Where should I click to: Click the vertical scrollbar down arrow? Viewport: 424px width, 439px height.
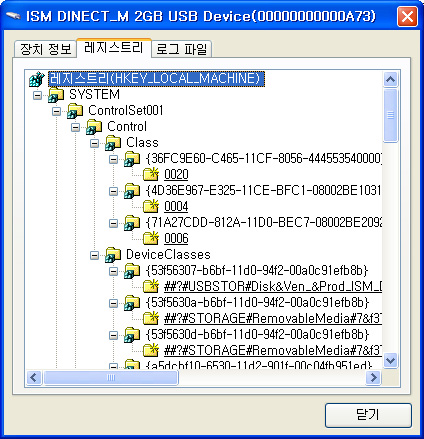pos(391,361)
